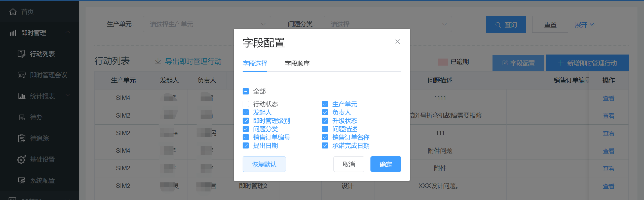Click the 已逾期 red color swatch
Viewport: 644px width, 200px height.
click(x=443, y=62)
